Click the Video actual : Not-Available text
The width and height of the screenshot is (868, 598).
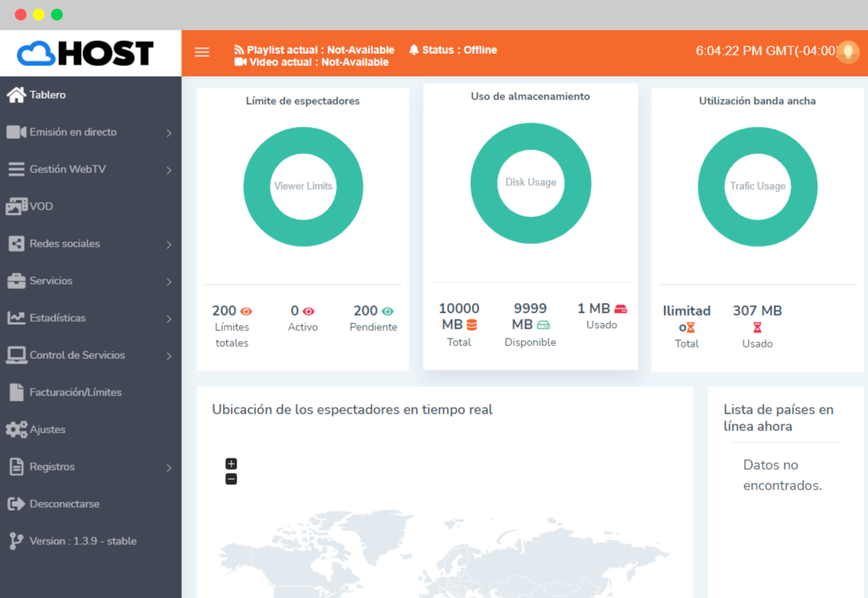pyautogui.click(x=319, y=62)
